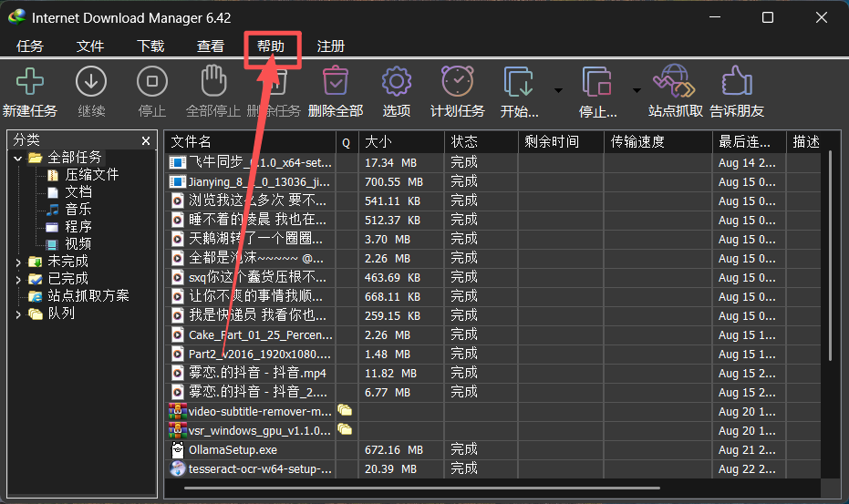This screenshot has width=849, height=504.
Task: Click the 删除全部 trash icon
Action: point(336,80)
